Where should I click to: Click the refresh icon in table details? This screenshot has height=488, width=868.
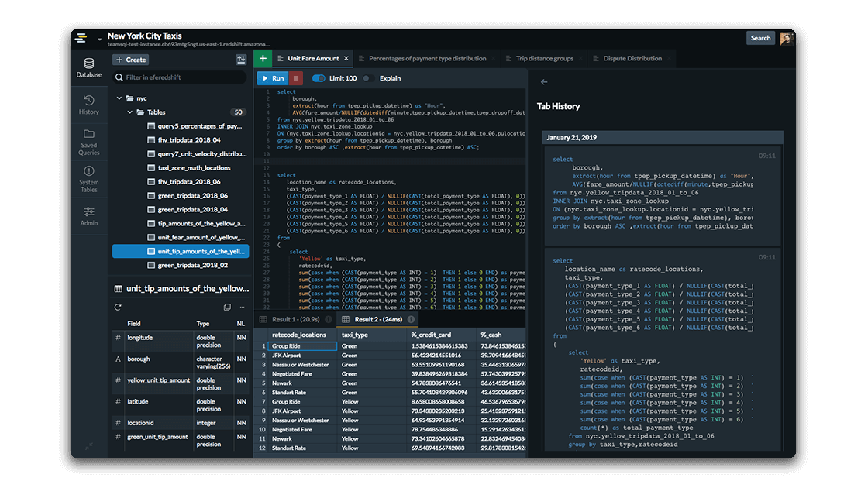pos(118,307)
